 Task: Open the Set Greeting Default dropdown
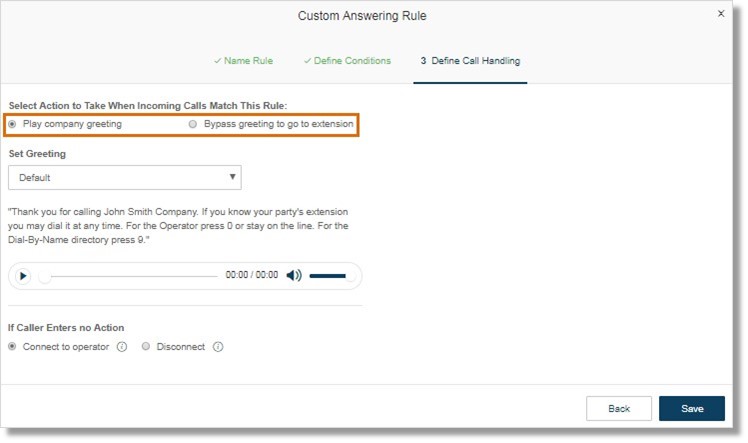coord(125,177)
